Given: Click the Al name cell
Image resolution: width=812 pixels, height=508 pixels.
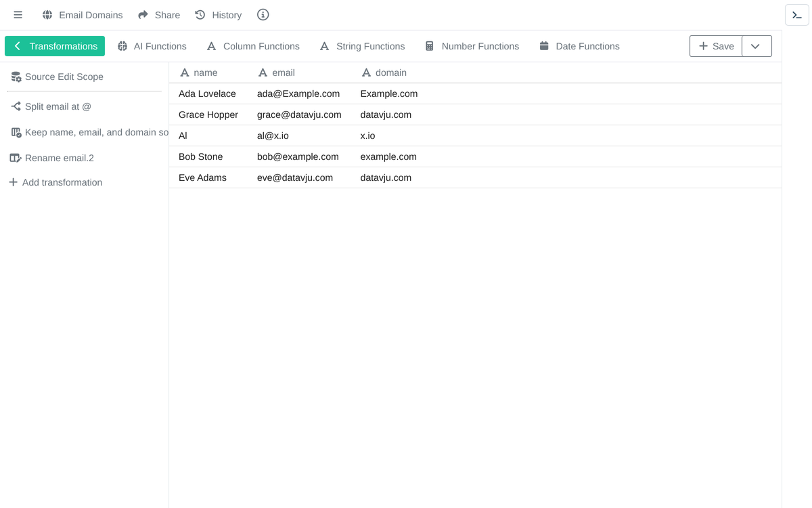Looking at the screenshot, I should [183, 135].
